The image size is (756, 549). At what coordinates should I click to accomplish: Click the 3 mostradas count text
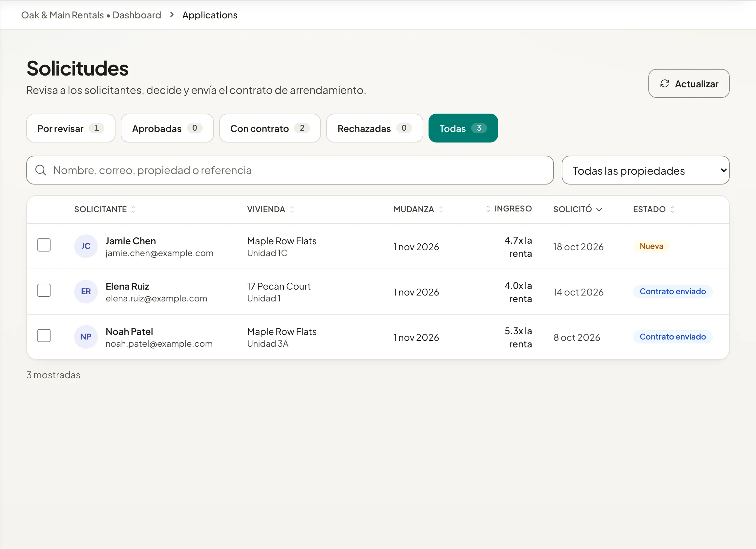pos(53,375)
